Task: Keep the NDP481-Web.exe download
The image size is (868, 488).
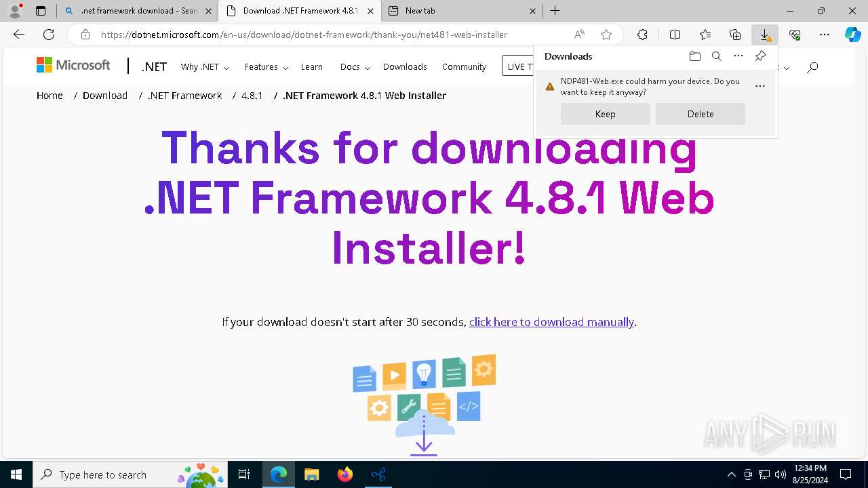Action: (x=605, y=114)
